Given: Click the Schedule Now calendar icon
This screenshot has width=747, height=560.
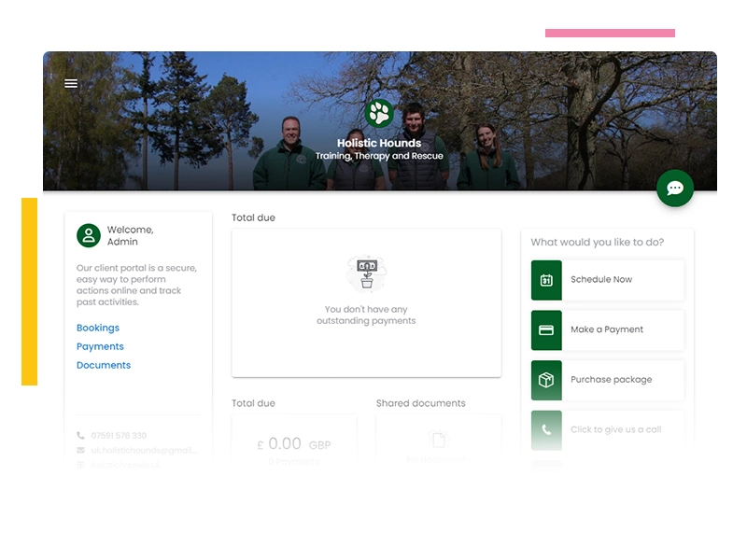Looking at the screenshot, I should [546, 280].
